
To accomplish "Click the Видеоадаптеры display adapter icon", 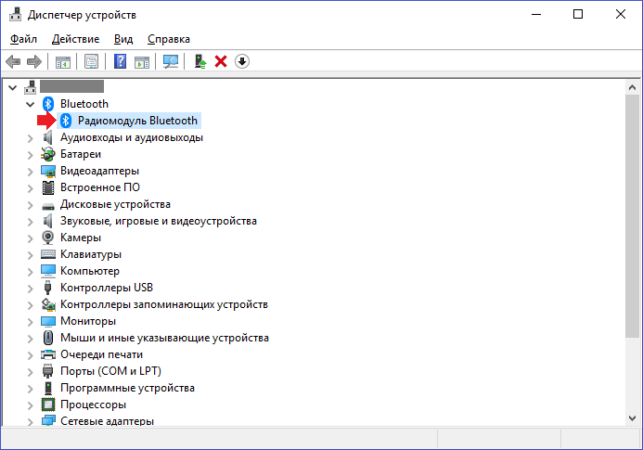I will (x=48, y=171).
